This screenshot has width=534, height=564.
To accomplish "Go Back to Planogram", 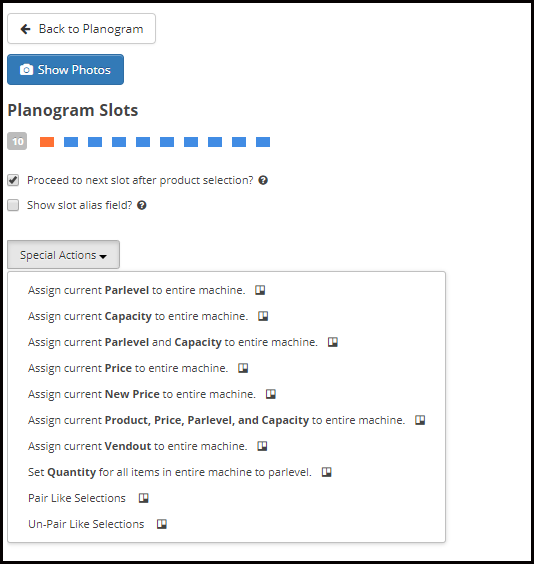I will (x=82, y=29).
